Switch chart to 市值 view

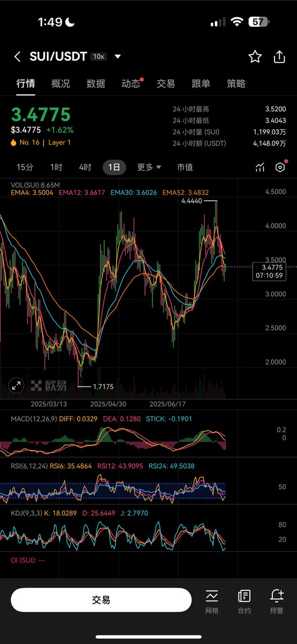[x=185, y=167]
